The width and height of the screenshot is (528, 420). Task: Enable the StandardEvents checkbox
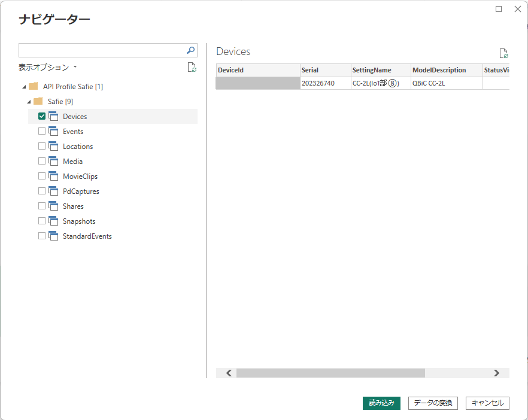pos(42,236)
